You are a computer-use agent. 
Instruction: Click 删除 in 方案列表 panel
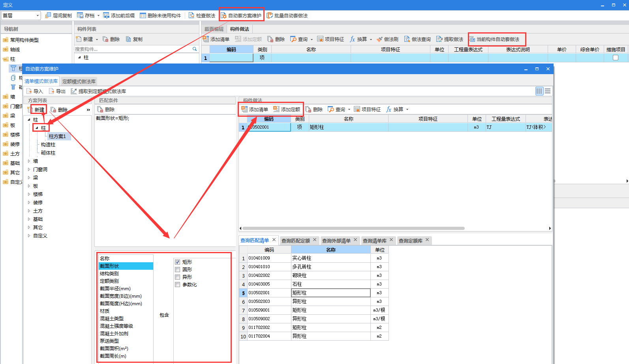tap(59, 110)
